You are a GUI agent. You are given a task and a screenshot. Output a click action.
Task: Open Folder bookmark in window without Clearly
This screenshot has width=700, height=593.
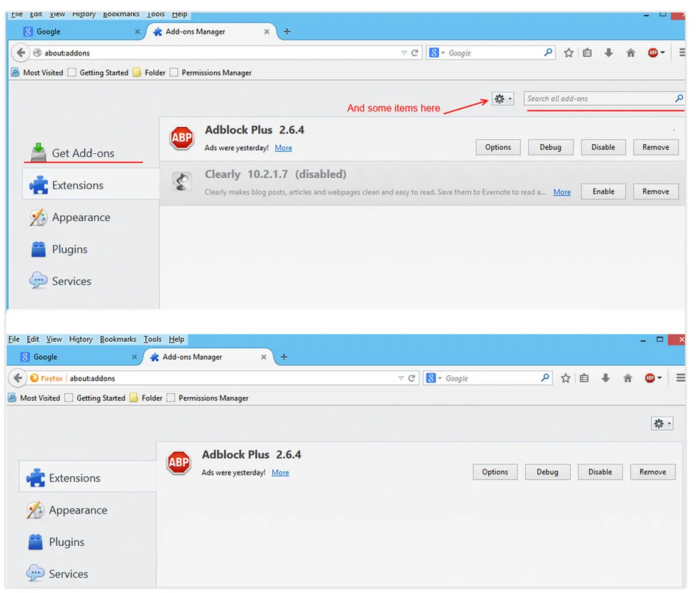click(147, 398)
